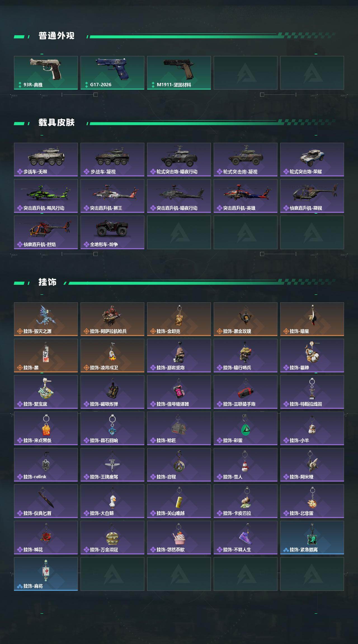Click the 挂饰-万金泪冠 charm

tap(112, 538)
